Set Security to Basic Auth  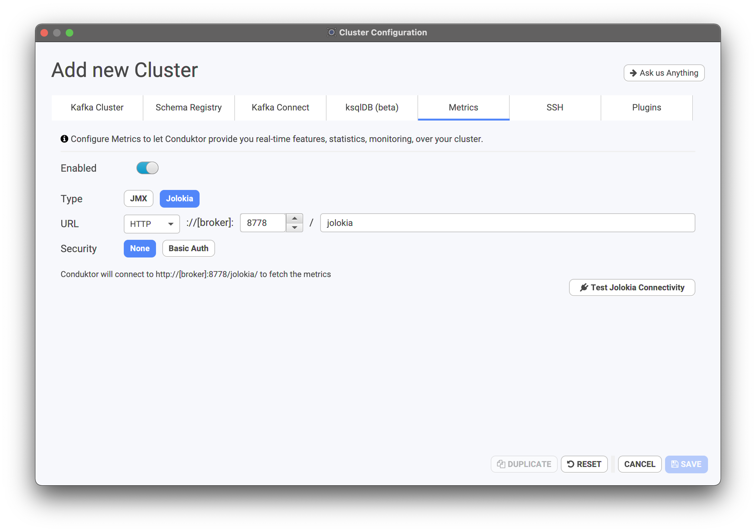point(188,248)
